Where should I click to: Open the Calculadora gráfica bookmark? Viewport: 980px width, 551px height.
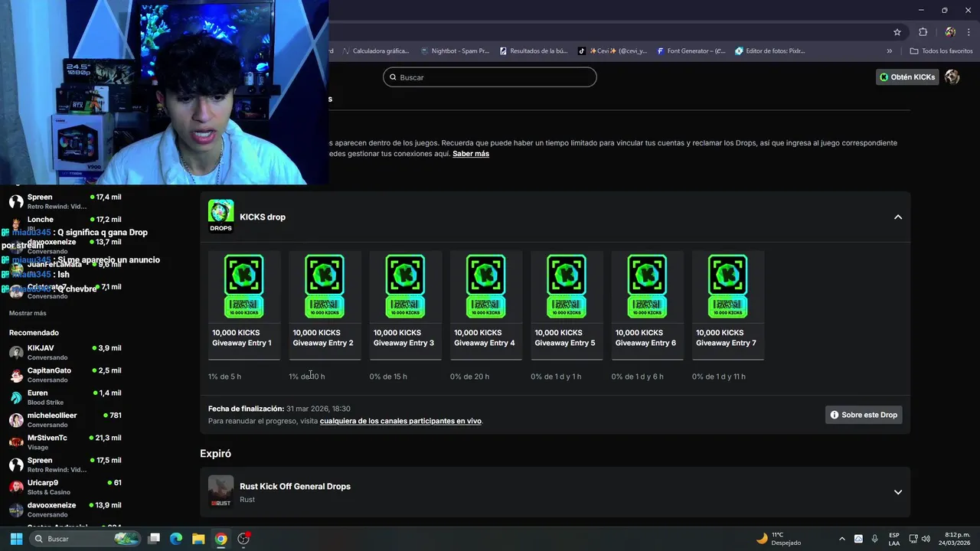[376, 51]
